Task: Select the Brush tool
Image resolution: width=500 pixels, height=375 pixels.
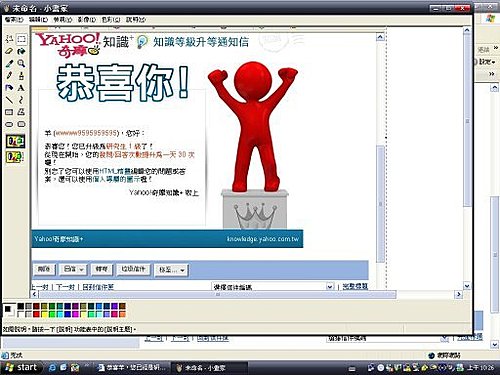Action: coord(21,76)
